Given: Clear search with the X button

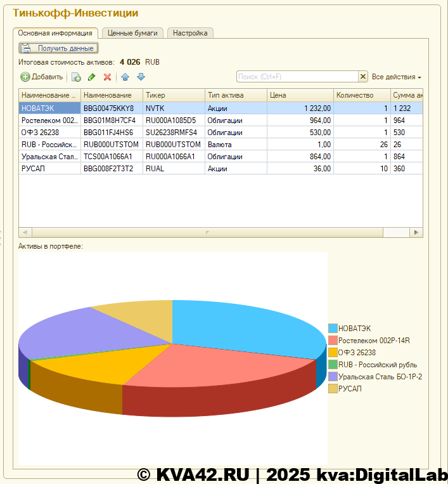Looking at the screenshot, I should point(363,77).
